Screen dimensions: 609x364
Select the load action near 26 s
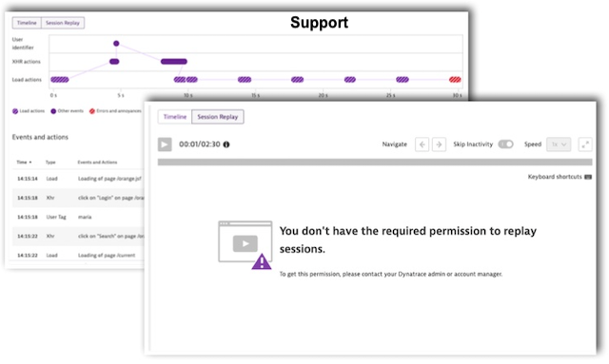coord(403,80)
